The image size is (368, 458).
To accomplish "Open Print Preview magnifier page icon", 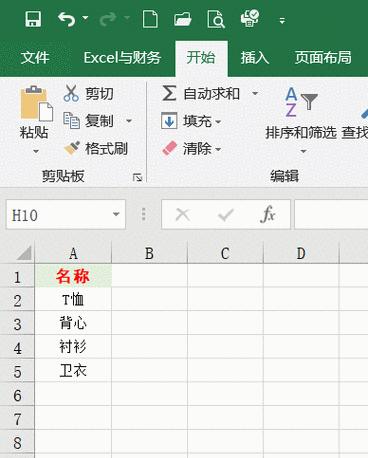I will pyautogui.click(x=216, y=19).
